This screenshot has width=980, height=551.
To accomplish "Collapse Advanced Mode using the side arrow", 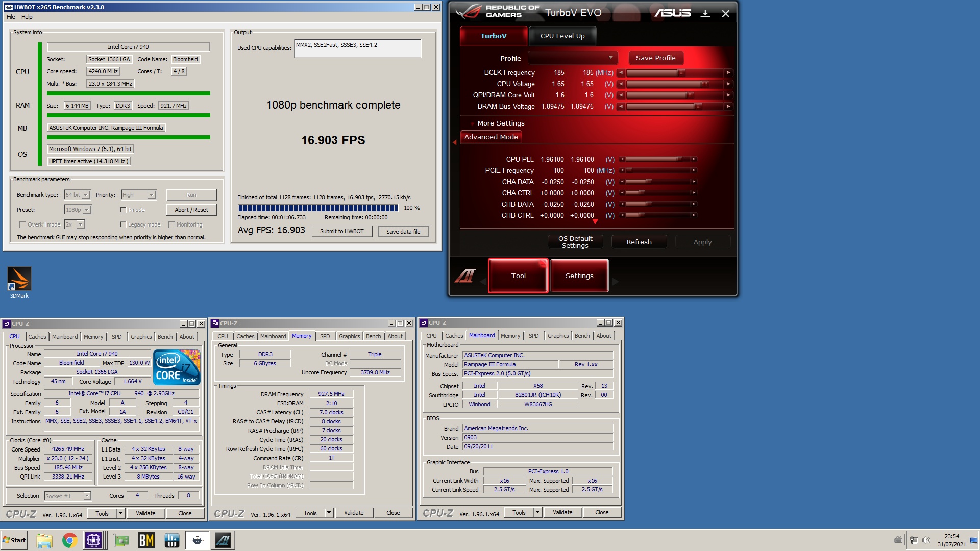I will (454, 142).
